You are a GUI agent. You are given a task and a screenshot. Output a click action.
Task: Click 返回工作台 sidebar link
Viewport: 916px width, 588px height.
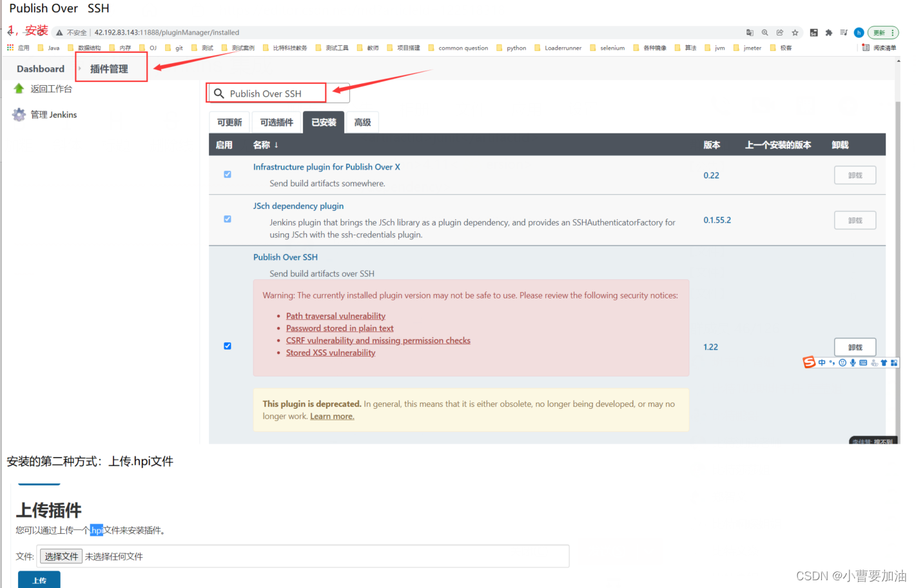52,89
